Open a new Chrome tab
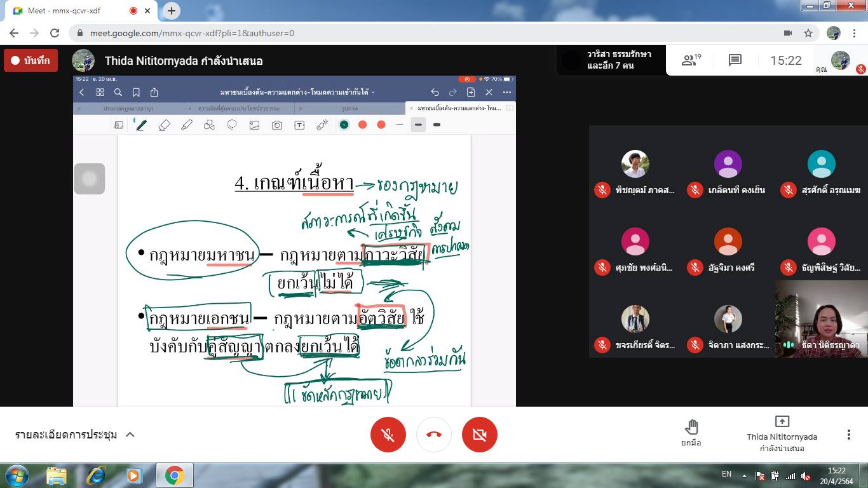The height and width of the screenshot is (488, 868). tap(172, 11)
